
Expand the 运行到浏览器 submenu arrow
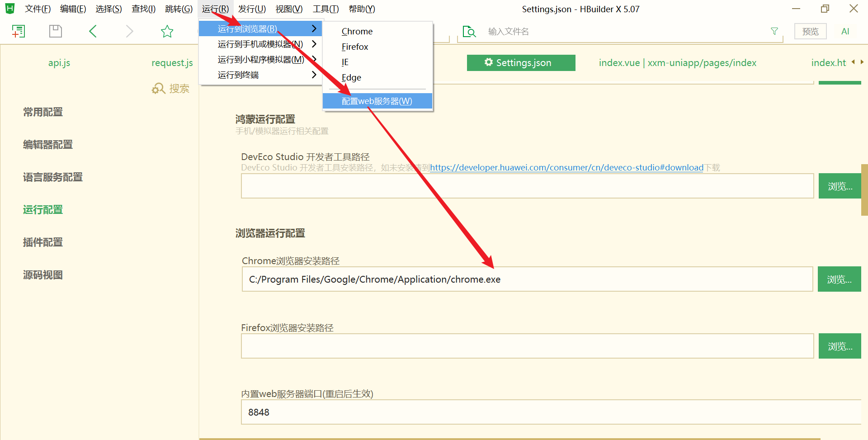click(314, 28)
